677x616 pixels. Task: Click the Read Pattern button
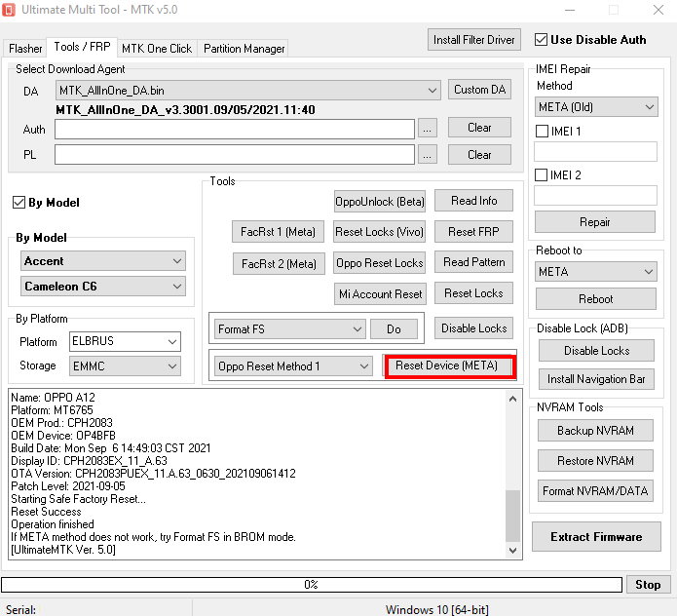pos(473,262)
